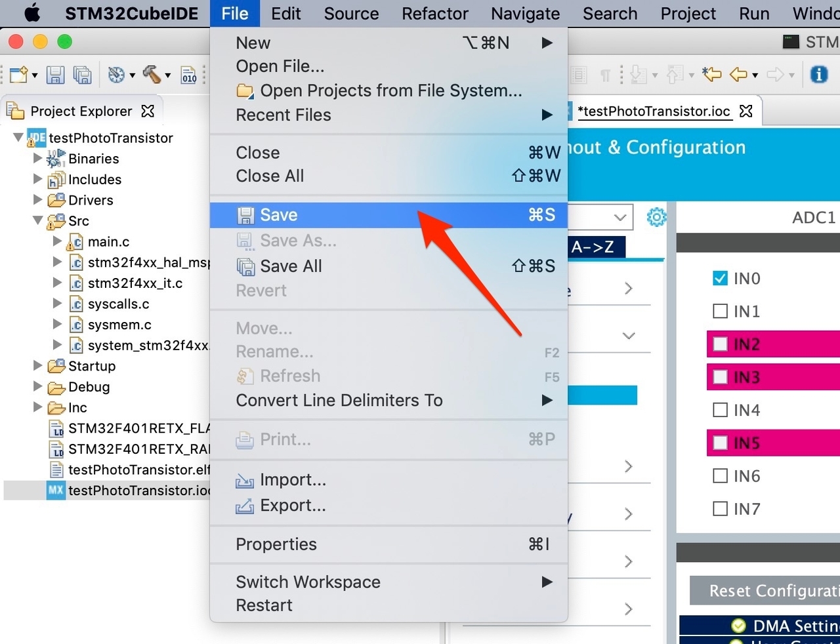
Task: Choose Restart from the File menu
Action: [x=388, y=605]
